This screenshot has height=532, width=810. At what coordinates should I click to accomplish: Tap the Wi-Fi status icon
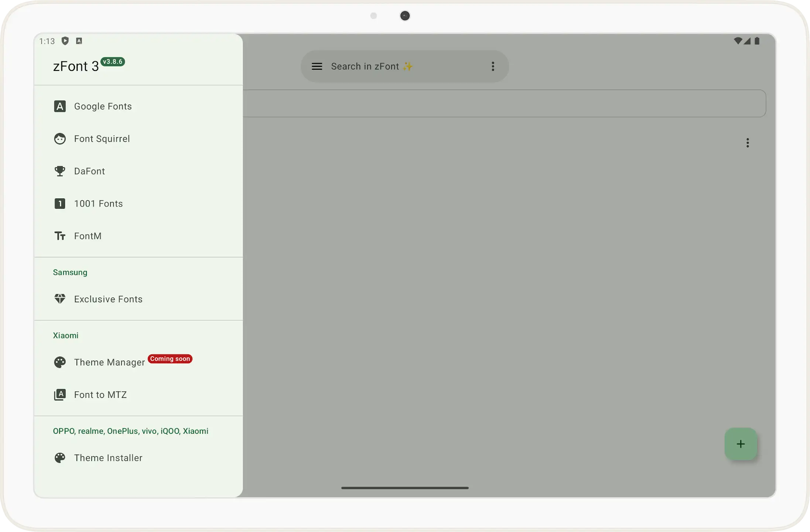(x=738, y=41)
